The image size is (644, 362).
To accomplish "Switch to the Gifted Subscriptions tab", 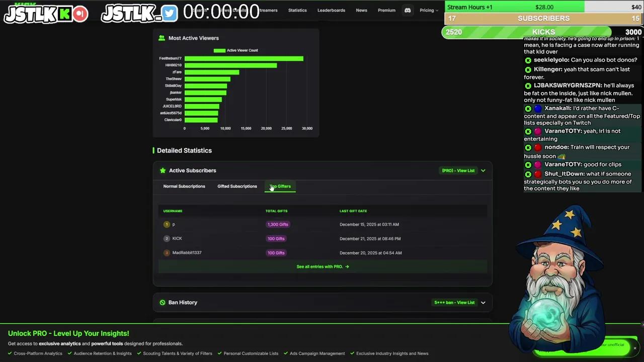I will 237,187.
